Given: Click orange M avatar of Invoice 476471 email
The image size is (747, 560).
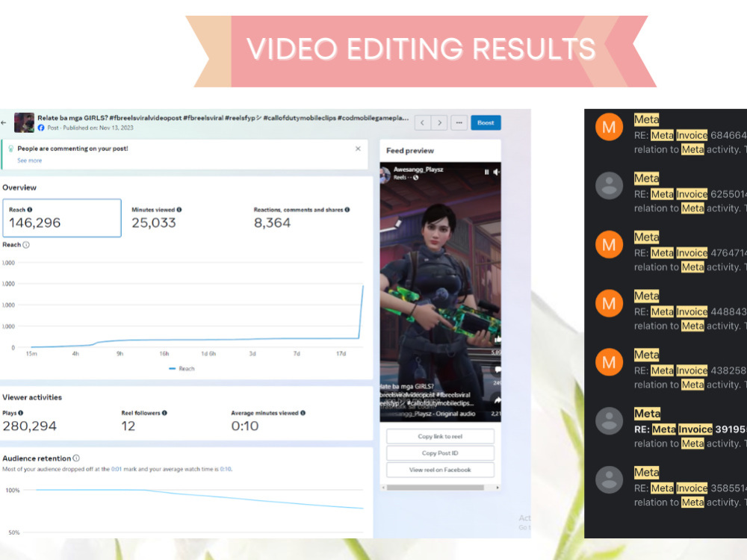Looking at the screenshot, I should coord(610,245).
